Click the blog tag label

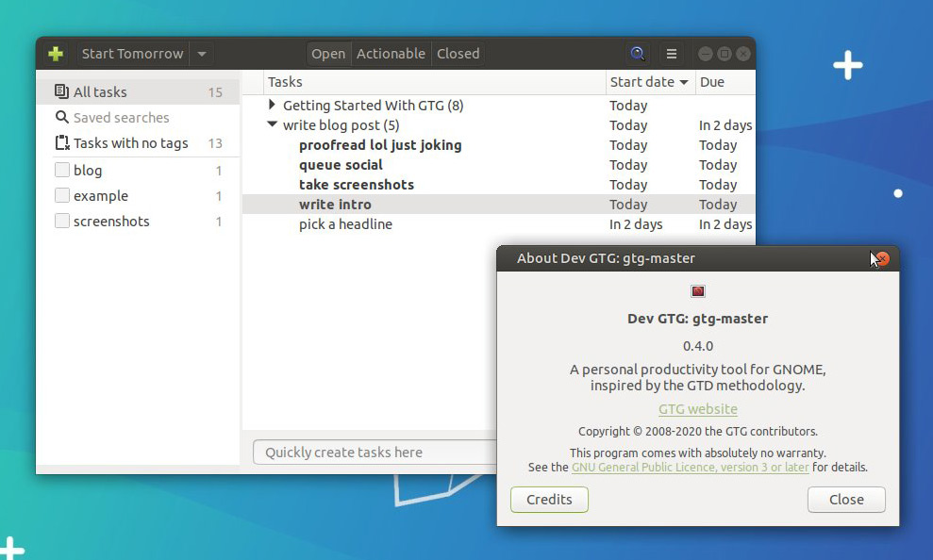(x=88, y=171)
